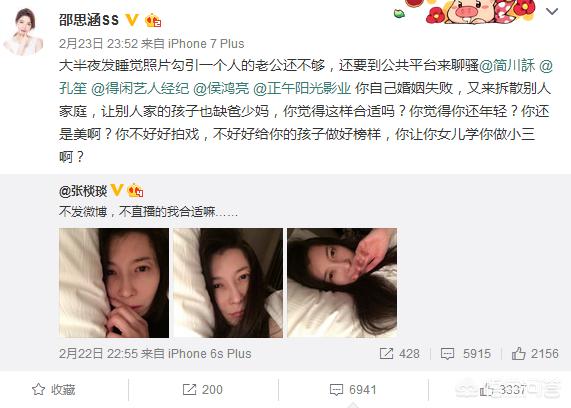The width and height of the screenshot is (571, 408).
Task: Open the first selfie photo thumbnail
Action: click(114, 283)
